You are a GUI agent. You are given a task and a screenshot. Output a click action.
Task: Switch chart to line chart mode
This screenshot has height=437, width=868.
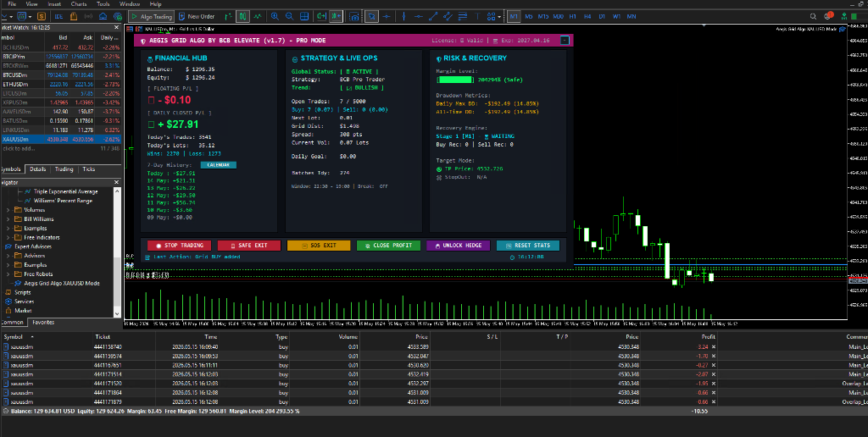(x=258, y=17)
